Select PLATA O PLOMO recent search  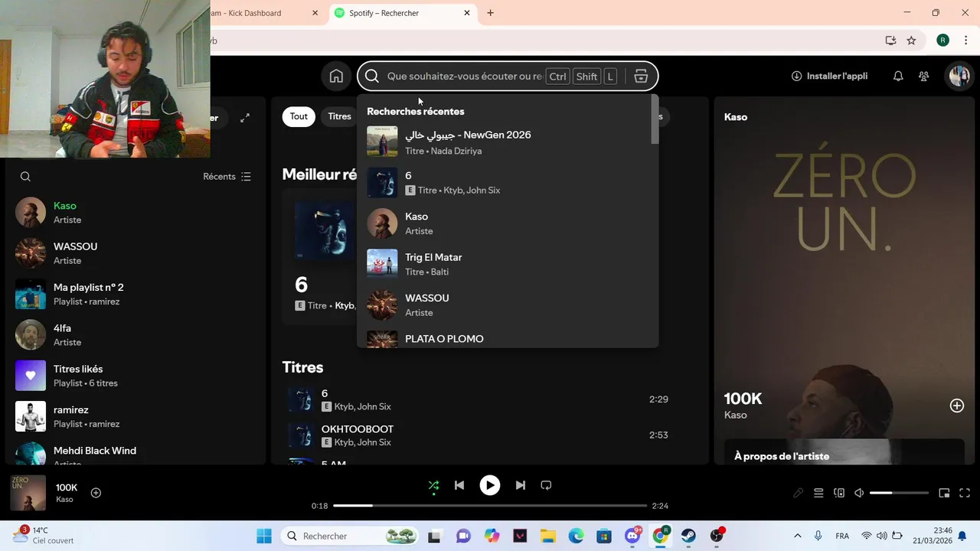pyautogui.click(x=506, y=338)
